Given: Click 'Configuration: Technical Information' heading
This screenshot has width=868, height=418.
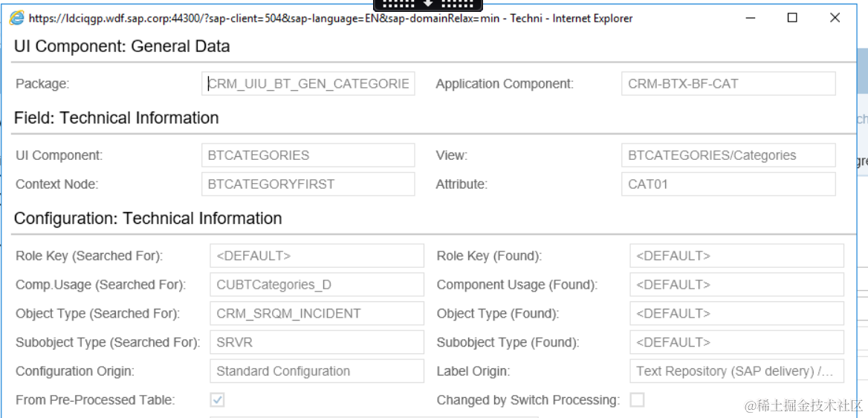Looking at the screenshot, I should click(x=148, y=218).
